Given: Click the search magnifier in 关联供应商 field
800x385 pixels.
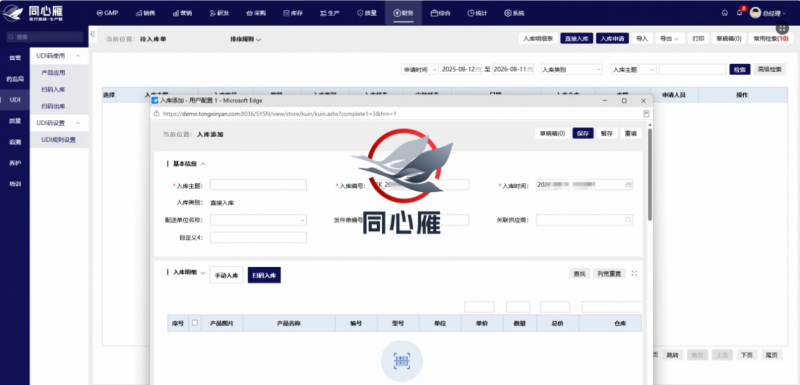Looking at the screenshot, I should click(x=628, y=220).
